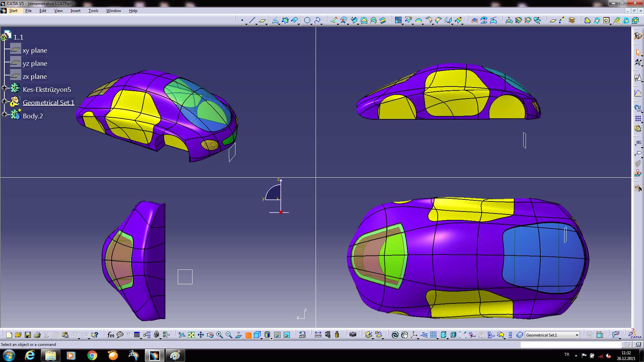This screenshot has width=644, height=362.
Task: Open the Start menu item
Action: [x=13, y=11]
